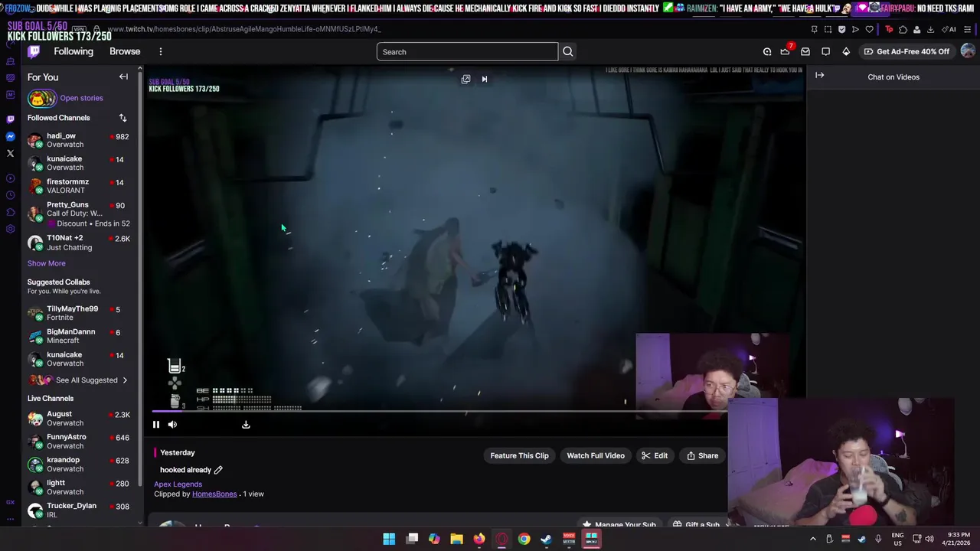Open the browser sidebar settings gear
Screen dimensions: 980x551
coord(10,229)
